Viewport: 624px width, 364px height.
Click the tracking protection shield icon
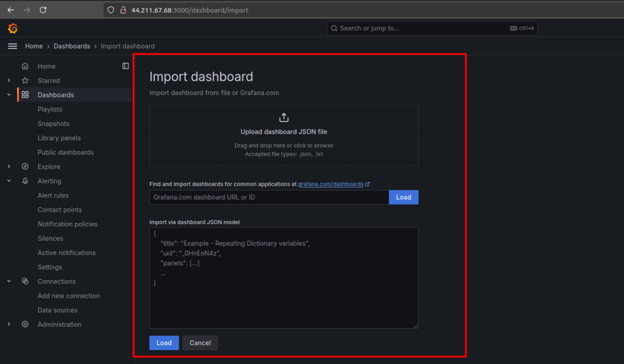tap(110, 10)
